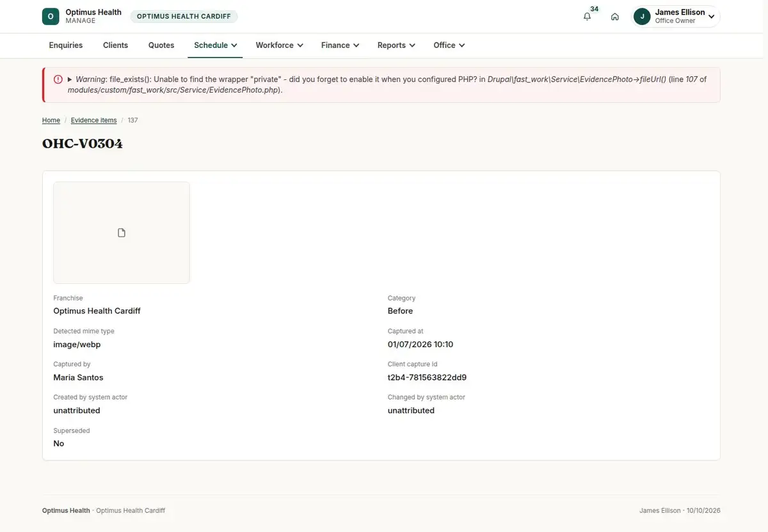The image size is (768, 532).
Task: Expand the warning details triangle
Action: pos(70,79)
